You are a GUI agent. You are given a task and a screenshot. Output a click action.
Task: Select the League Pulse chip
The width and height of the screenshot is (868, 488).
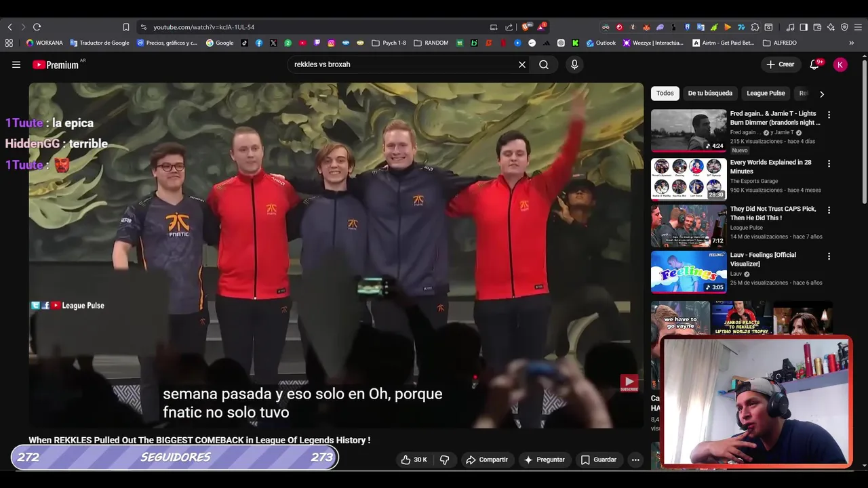766,94
